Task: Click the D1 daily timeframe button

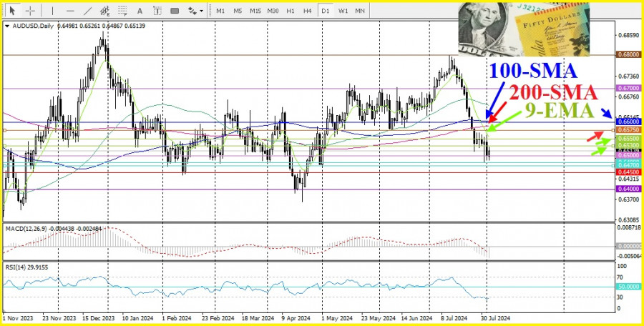Action: pos(326,11)
